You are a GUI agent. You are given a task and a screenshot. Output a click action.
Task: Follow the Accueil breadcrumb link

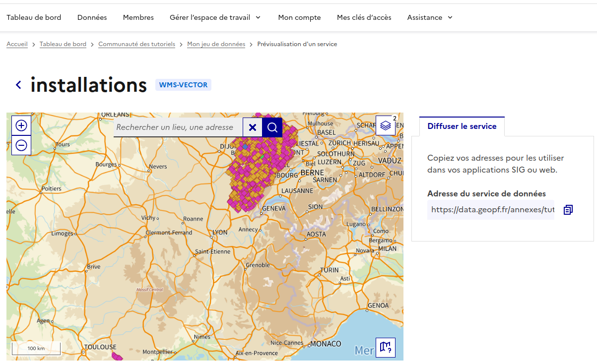click(17, 44)
